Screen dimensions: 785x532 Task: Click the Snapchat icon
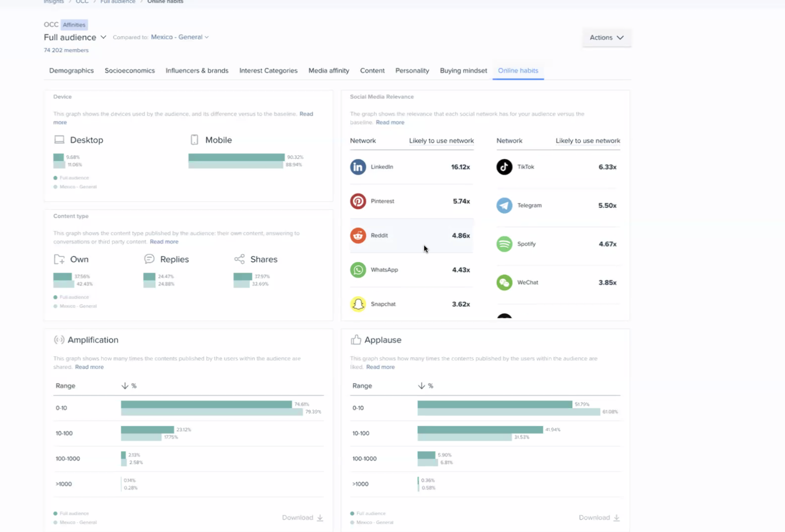point(358,304)
